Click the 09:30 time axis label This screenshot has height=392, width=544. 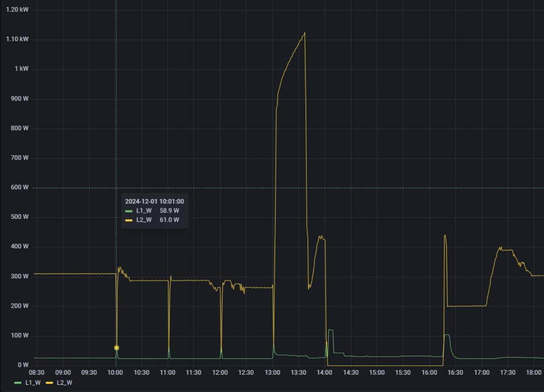pyautogui.click(x=89, y=372)
